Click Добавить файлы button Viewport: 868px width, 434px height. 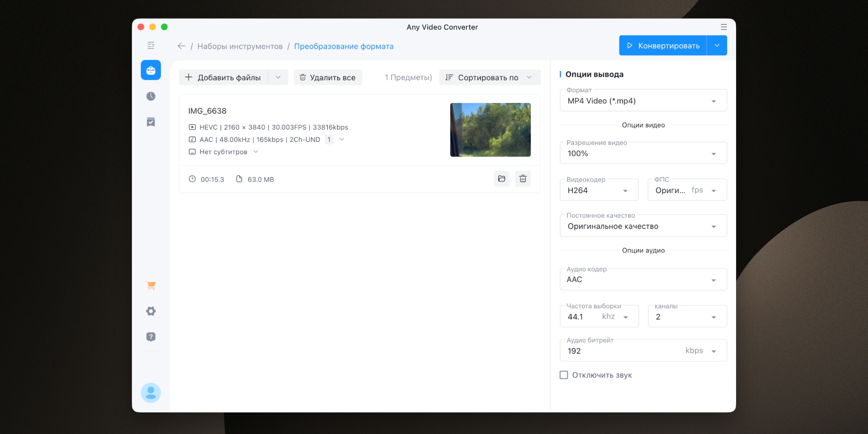(x=223, y=77)
